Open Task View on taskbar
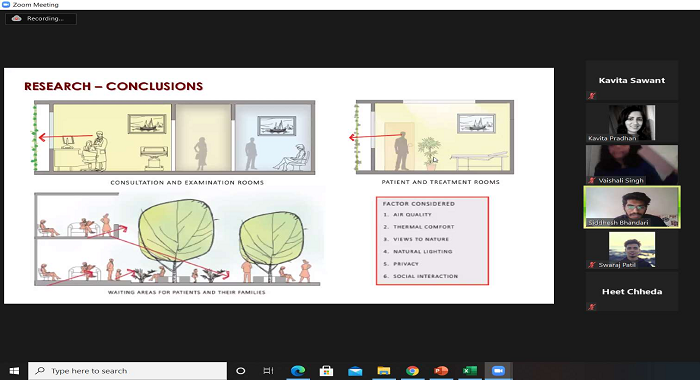Screen dimensions: 700x380 268,371
